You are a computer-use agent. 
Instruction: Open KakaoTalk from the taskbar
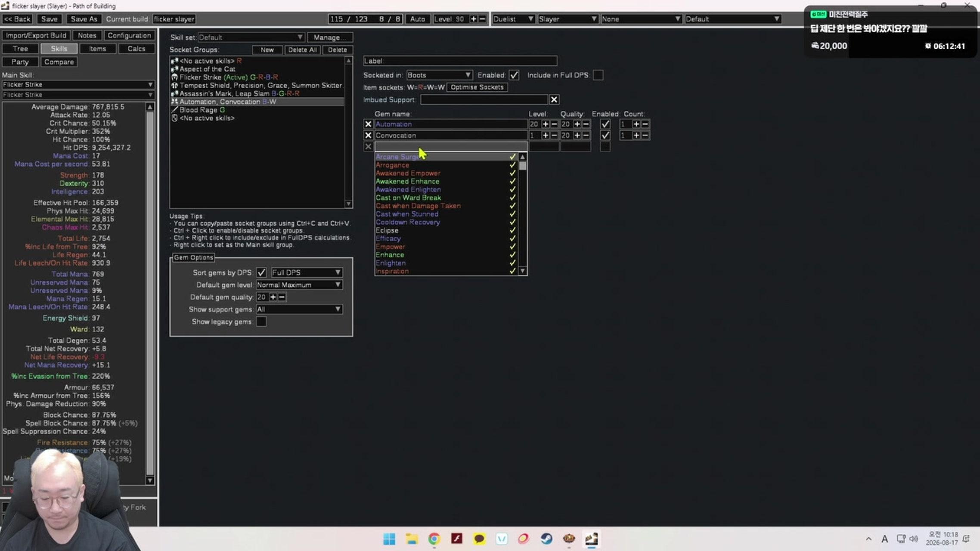tap(479, 539)
